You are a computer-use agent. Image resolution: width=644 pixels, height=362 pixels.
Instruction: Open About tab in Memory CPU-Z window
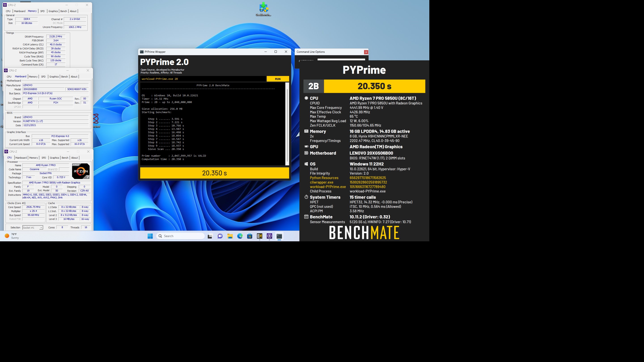click(x=73, y=11)
